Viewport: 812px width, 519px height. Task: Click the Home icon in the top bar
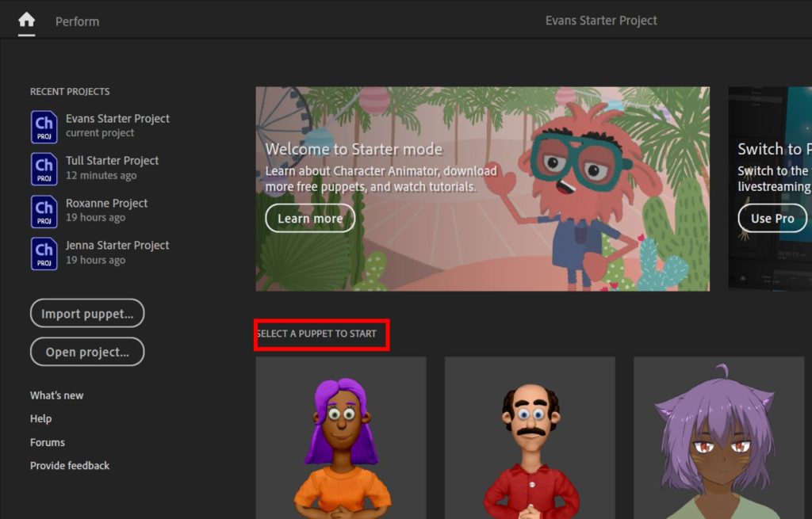coord(26,21)
